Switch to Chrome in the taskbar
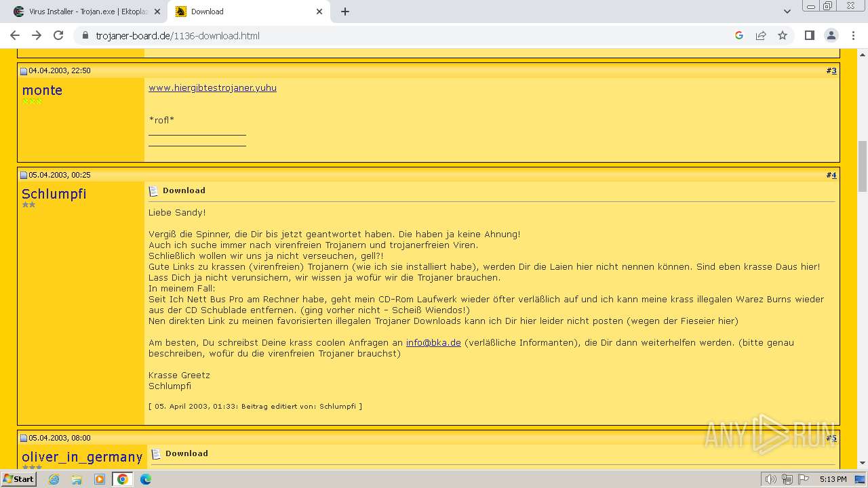 (123, 479)
